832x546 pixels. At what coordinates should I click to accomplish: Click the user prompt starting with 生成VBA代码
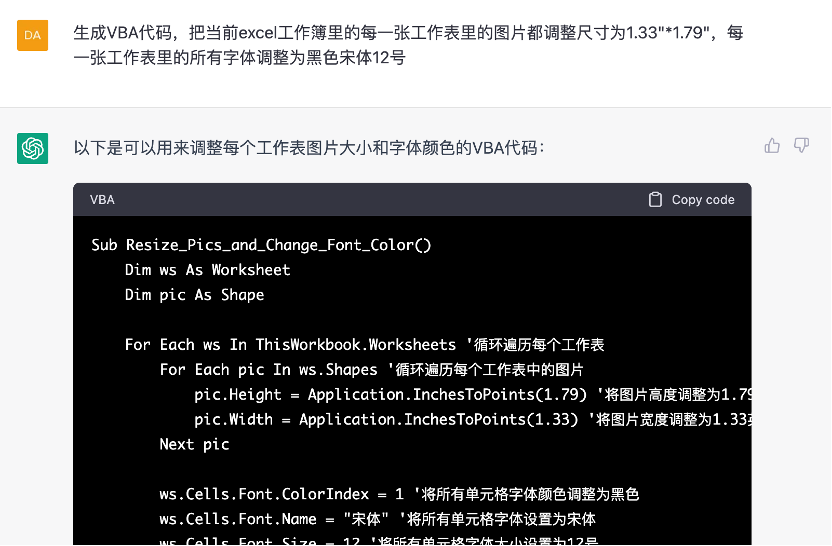(x=408, y=45)
